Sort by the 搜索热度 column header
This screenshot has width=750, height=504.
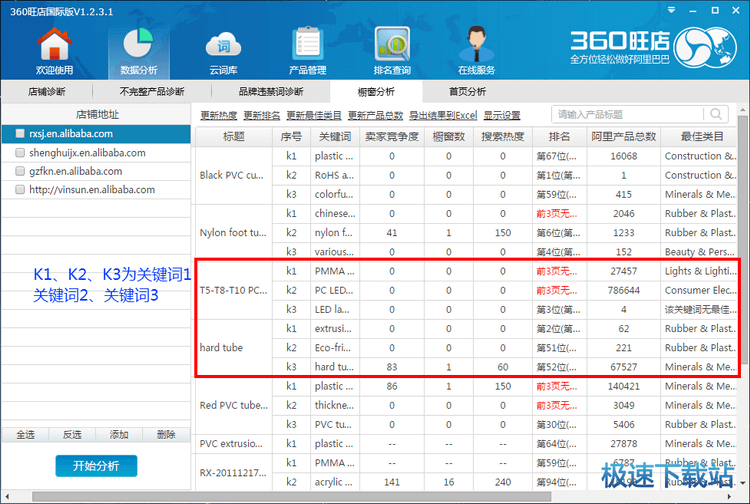503,137
